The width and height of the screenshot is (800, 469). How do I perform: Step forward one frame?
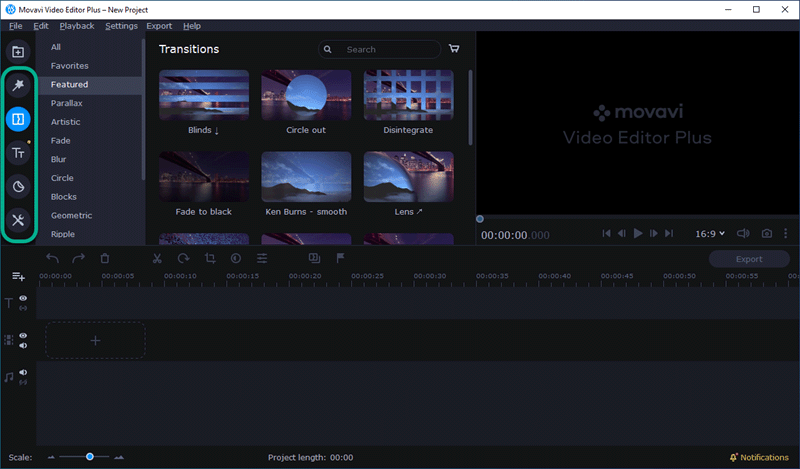[654, 233]
